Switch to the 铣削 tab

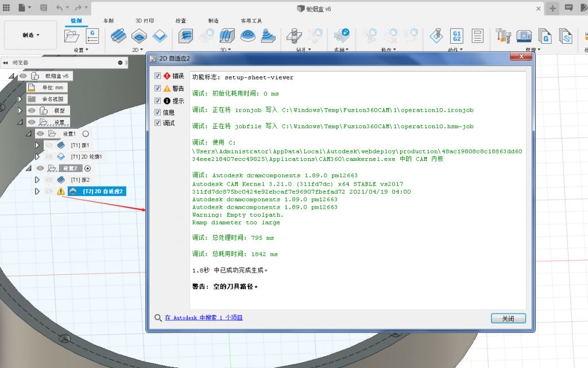76,21
